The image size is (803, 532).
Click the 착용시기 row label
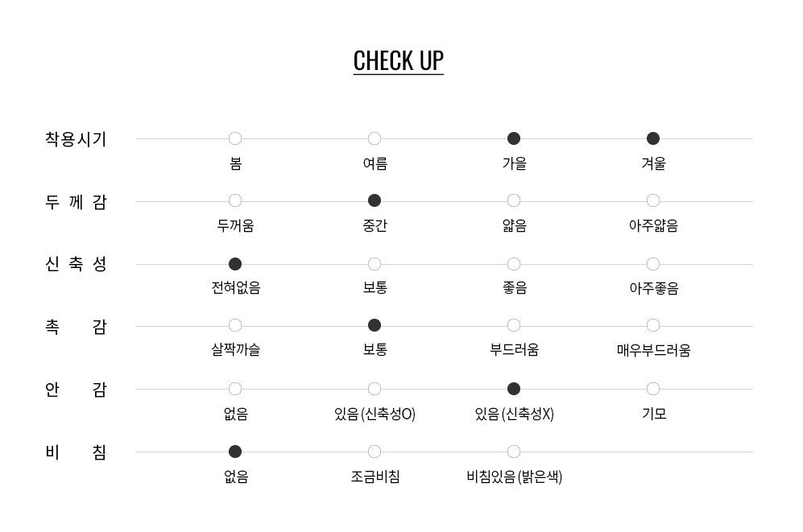pyautogui.click(x=76, y=138)
